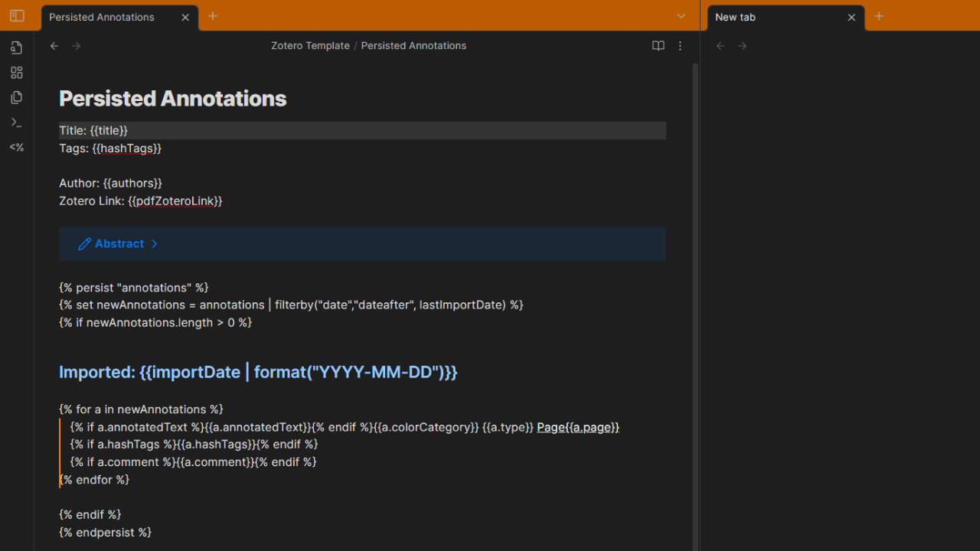Select the Persisted Annotations tab

[x=102, y=17]
